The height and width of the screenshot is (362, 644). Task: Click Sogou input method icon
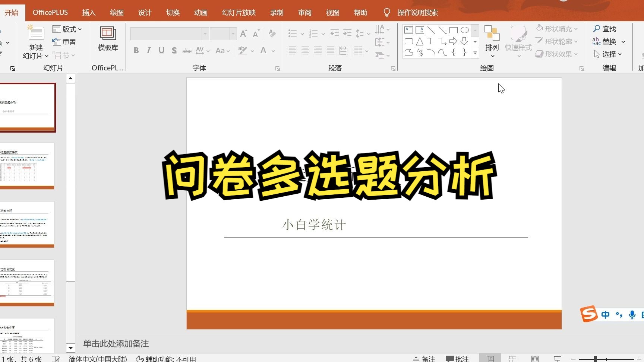[589, 314]
